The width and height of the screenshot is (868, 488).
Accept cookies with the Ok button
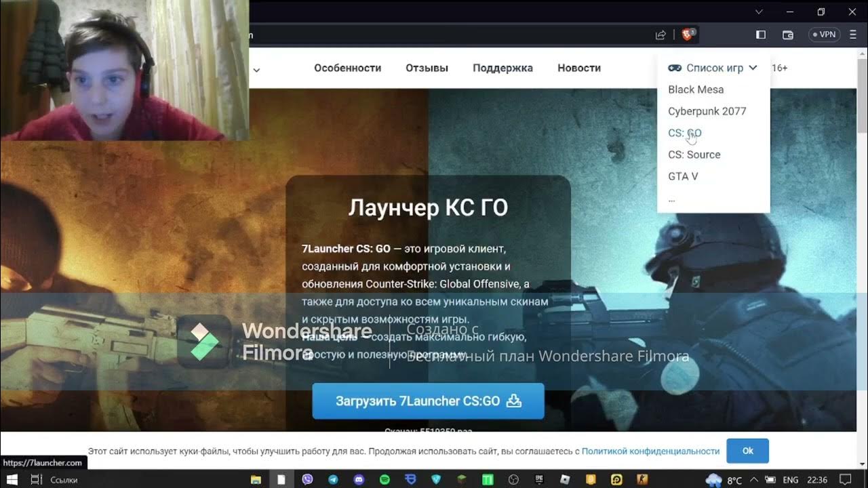click(747, 451)
